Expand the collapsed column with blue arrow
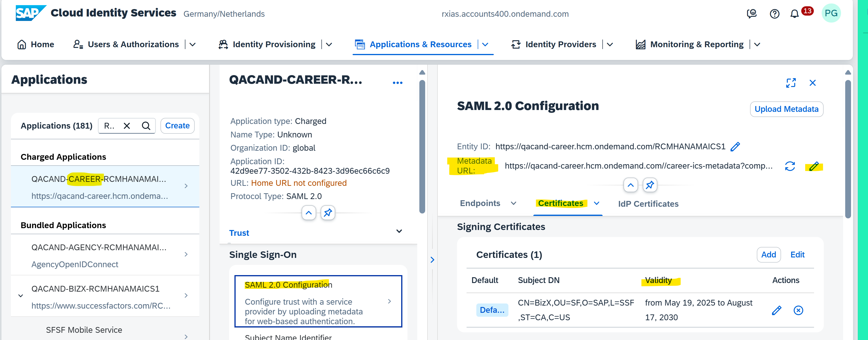 pos(432,260)
